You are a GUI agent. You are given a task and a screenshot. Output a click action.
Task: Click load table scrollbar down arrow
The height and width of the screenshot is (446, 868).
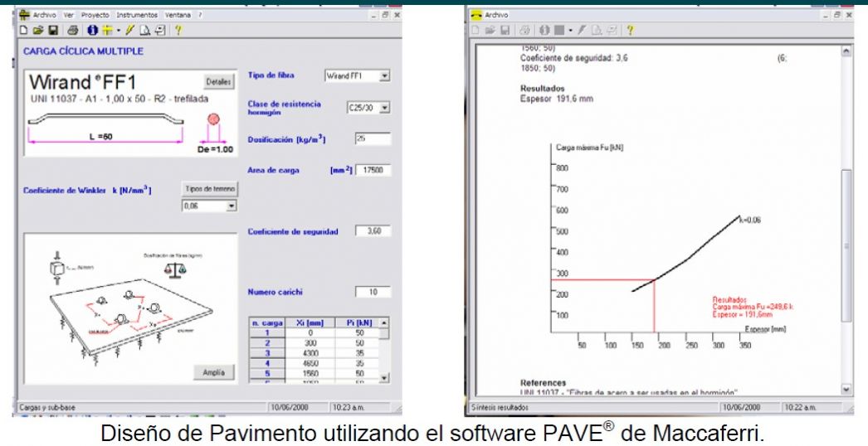tap(384, 378)
